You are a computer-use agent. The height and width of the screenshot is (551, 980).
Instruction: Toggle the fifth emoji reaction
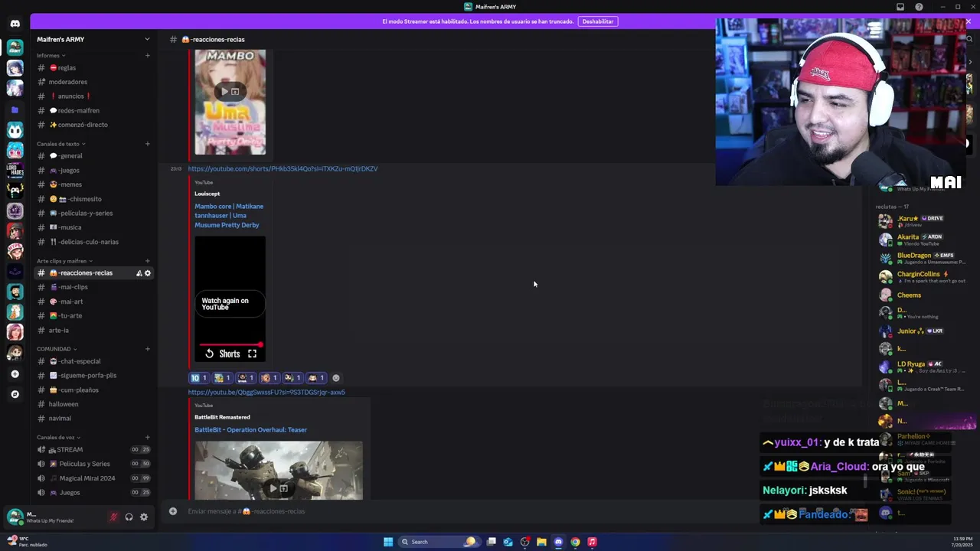point(293,378)
